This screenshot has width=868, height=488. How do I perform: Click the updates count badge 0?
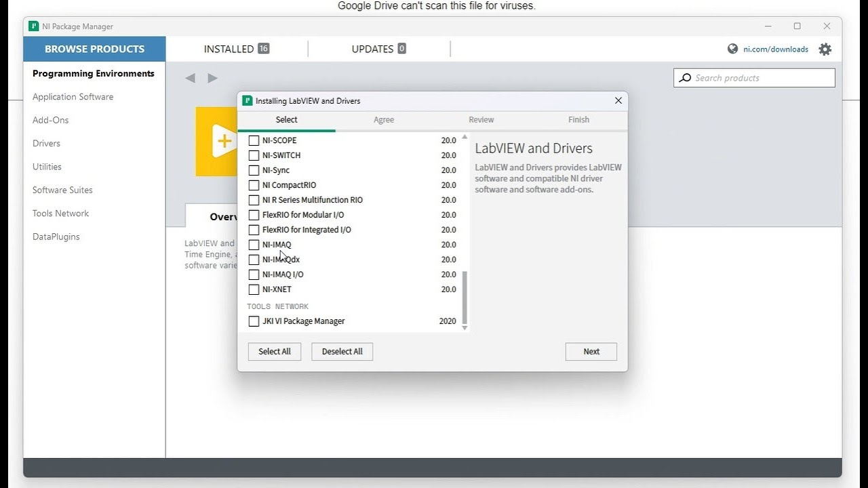(x=401, y=49)
